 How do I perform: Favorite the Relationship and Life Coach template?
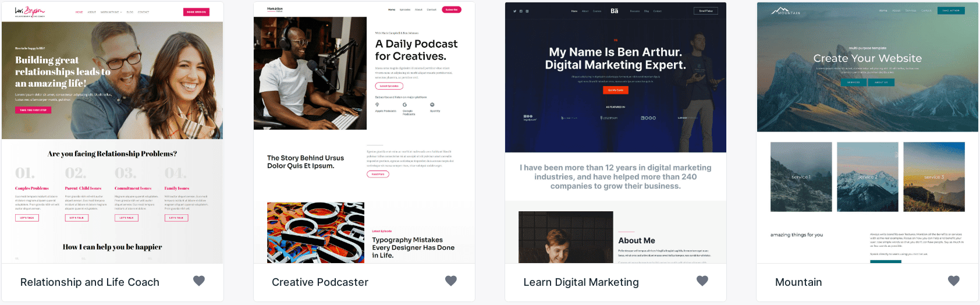pos(199,281)
